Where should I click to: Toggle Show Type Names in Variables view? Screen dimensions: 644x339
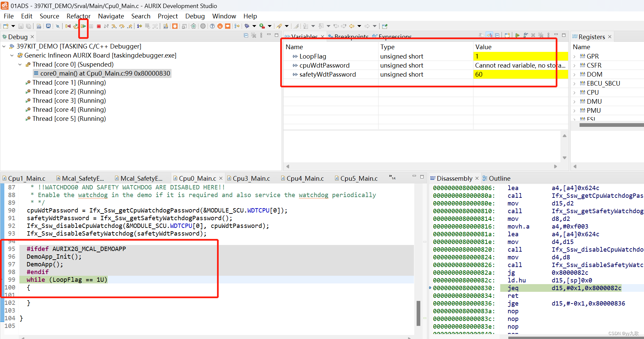481,35
